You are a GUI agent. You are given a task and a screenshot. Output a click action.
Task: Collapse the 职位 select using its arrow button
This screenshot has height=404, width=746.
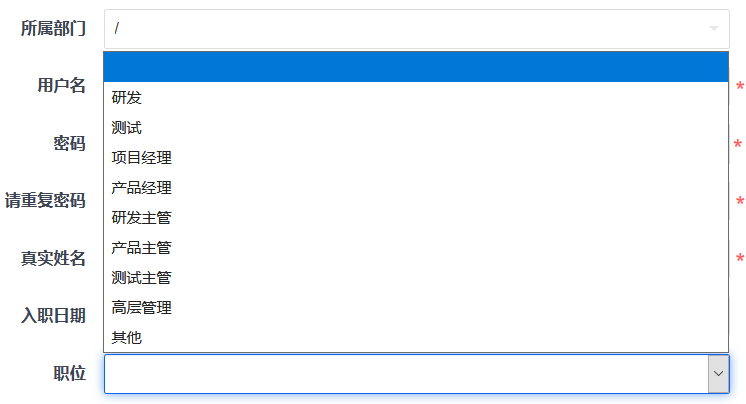click(x=718, y=374)
